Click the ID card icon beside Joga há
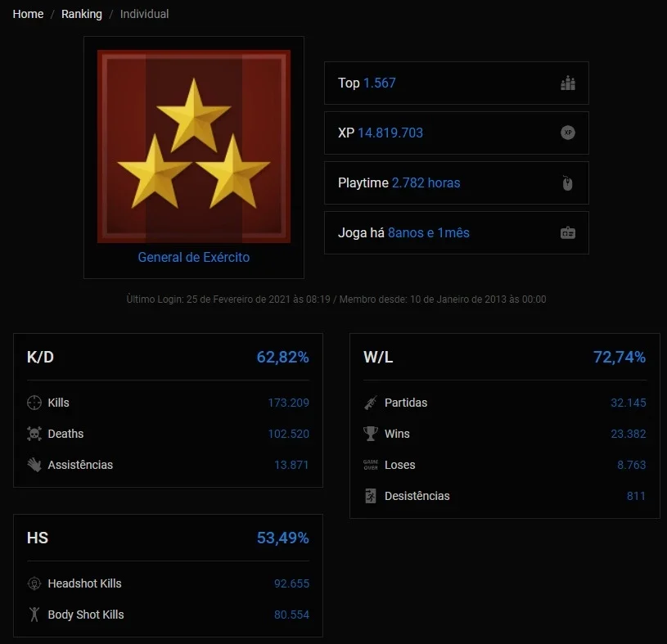 pyautogui.click(x=568, y=232)
